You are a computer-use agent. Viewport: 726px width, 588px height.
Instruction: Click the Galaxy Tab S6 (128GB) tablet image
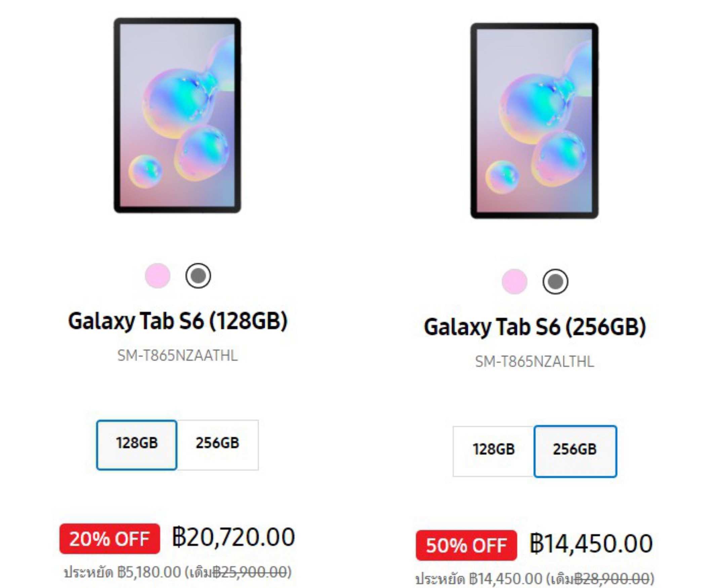(x=177, y=115)
